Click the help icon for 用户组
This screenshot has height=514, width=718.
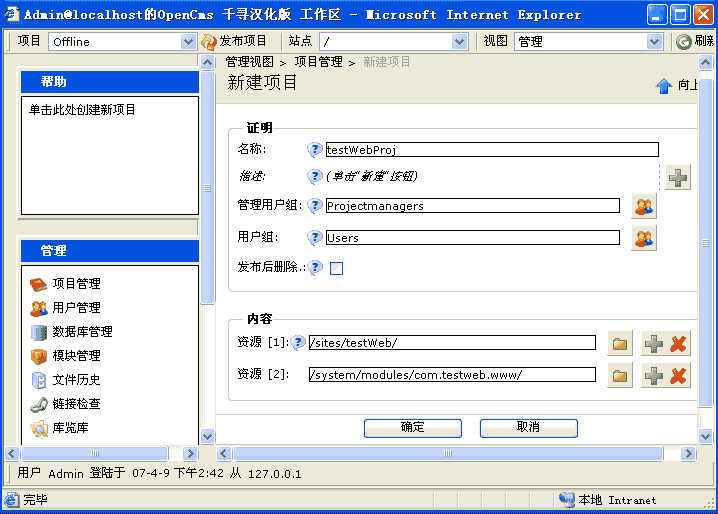(315, 237)
